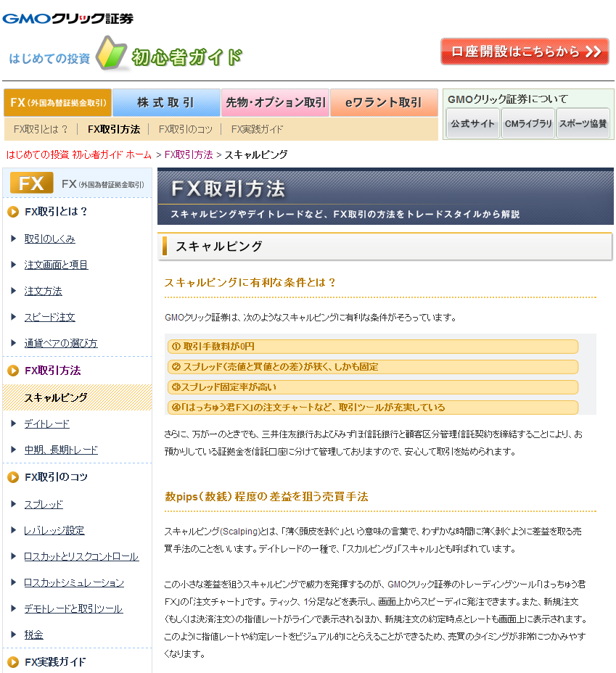Open the デモトレードと取引ツール sidebar link
Viewport: 616px width, 673px height.
[x=73, y=608]
